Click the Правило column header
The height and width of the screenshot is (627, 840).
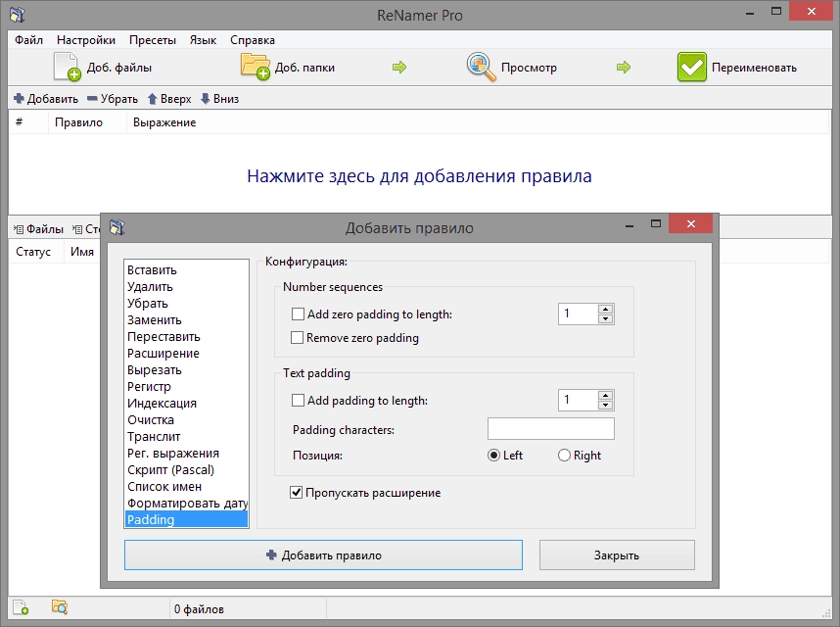(87, 122)
